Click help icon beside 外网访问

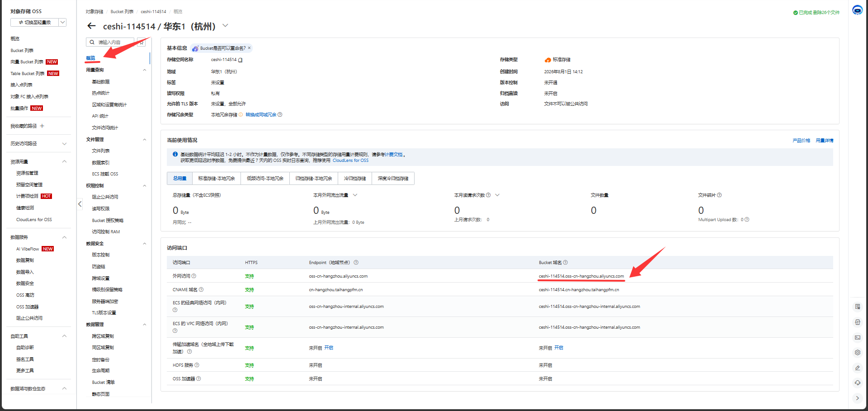[194, 276]
